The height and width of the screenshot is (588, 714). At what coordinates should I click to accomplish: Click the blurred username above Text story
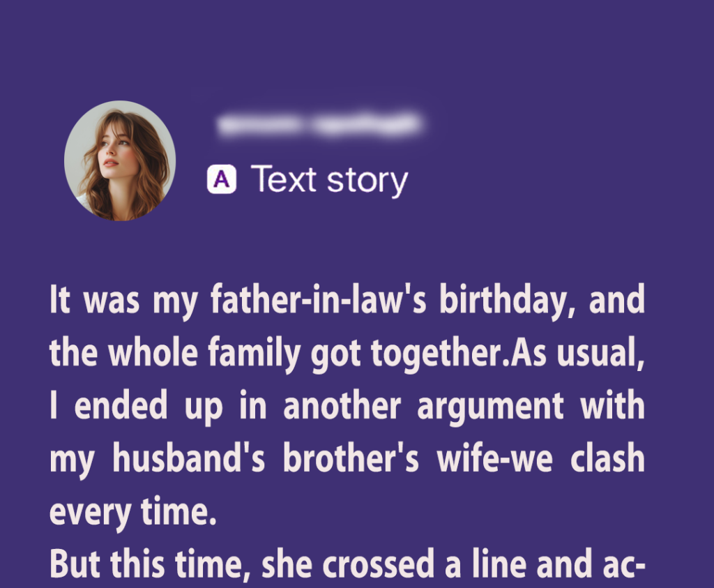[x=319, y=124]
